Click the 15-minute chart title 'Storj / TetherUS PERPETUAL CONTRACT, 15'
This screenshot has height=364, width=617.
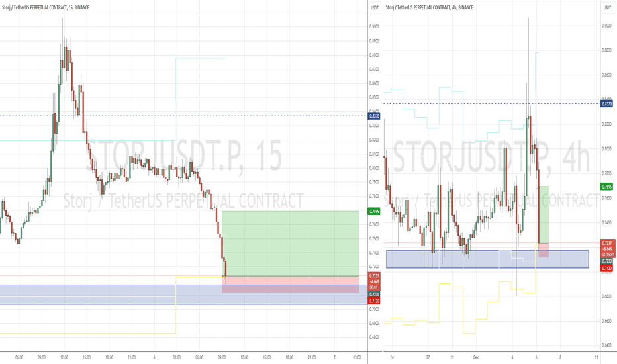coord(36,7)
